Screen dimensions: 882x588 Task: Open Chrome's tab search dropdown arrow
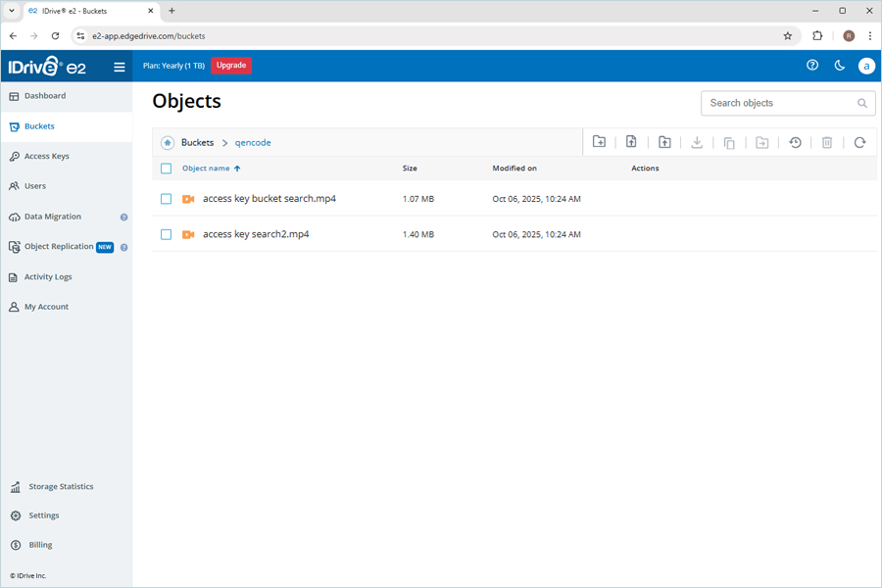tap(12, 11)
